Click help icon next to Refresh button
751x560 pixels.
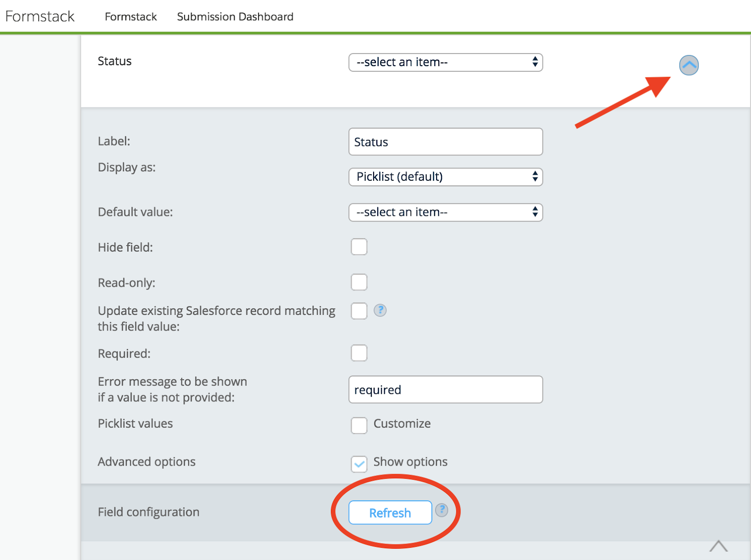pos(441,510)
